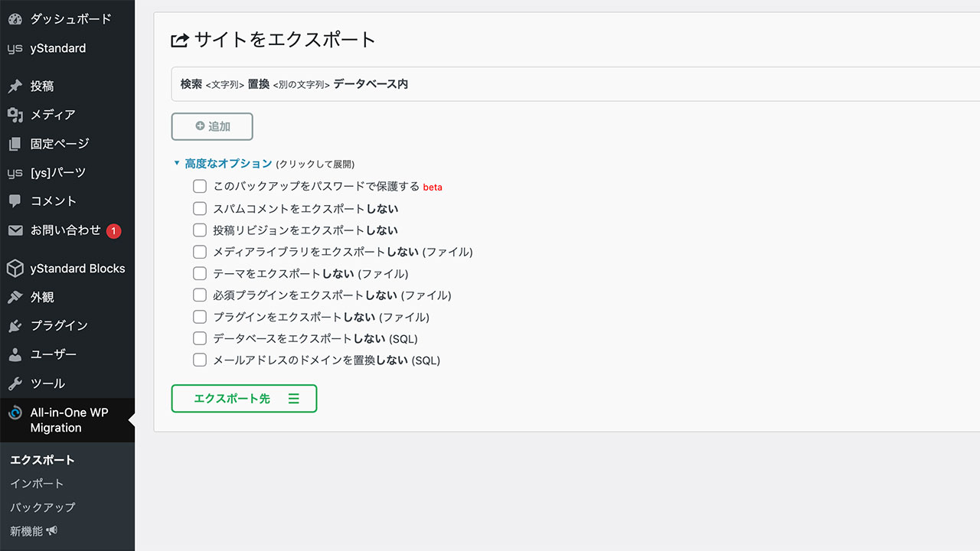Screen dimensions: 980x551
Task: Check データベースをエクスポートしない (SQL)
Action: pyautogui.click(x=200, y=338)
